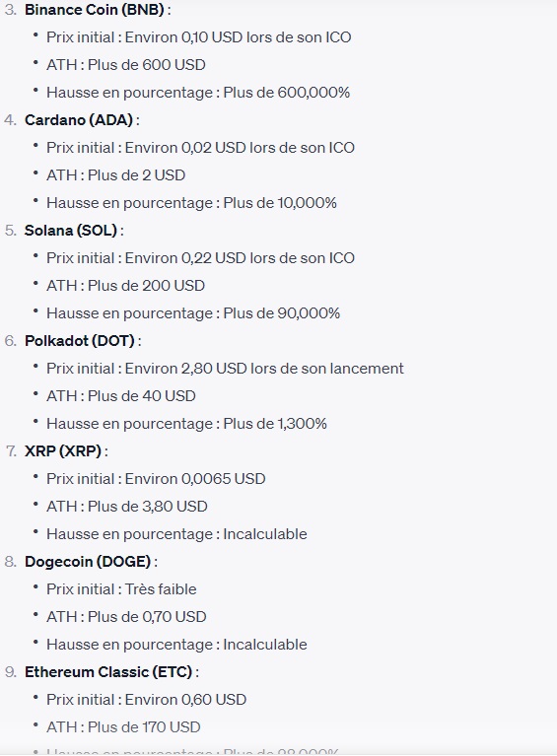Click the Ethereum Classic (ETC) heading
Image resolution: width=557 pixels, height=756 pixels.
click(108, 672)
